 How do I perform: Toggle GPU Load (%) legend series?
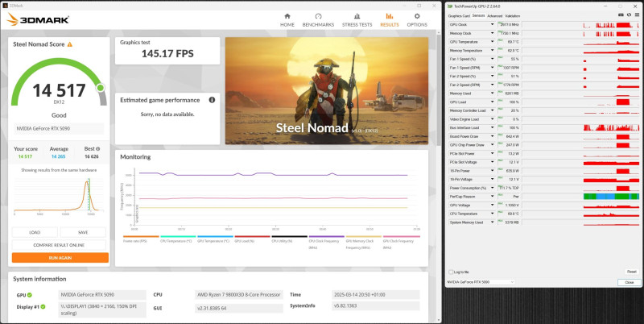252,239
